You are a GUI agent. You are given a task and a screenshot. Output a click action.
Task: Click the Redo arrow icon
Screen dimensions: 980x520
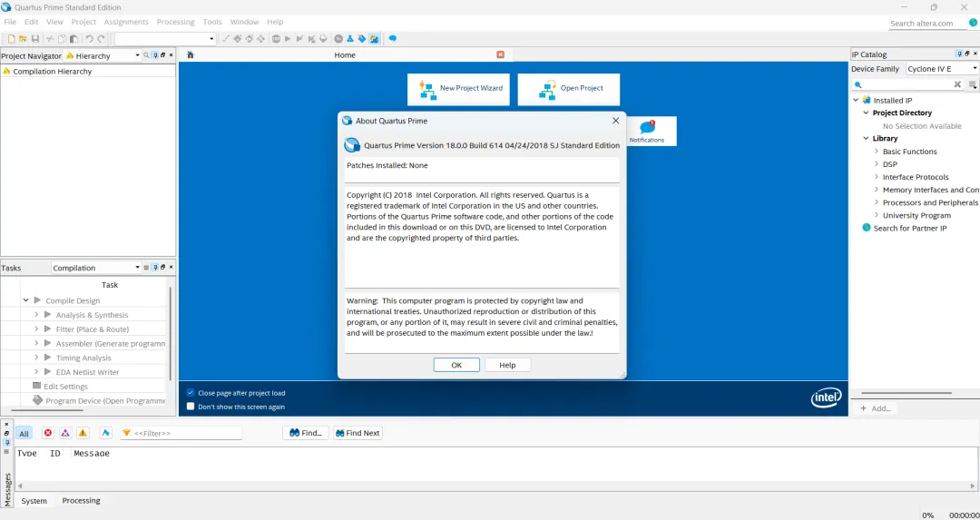(x=101, y=39)
